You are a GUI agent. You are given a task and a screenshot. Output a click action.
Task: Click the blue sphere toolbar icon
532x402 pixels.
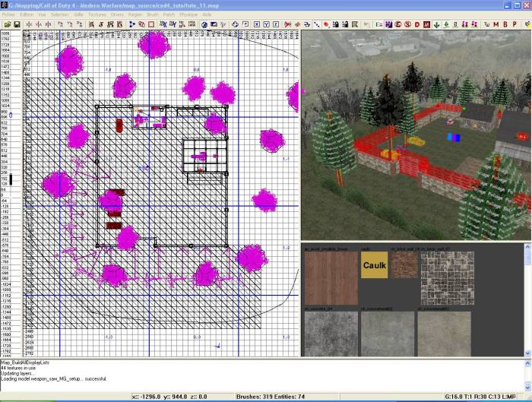tap(204, 24)
